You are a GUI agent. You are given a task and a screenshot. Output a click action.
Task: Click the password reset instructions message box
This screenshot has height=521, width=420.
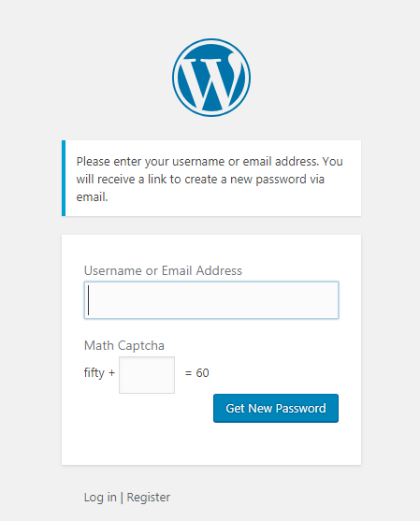point(211,178)
